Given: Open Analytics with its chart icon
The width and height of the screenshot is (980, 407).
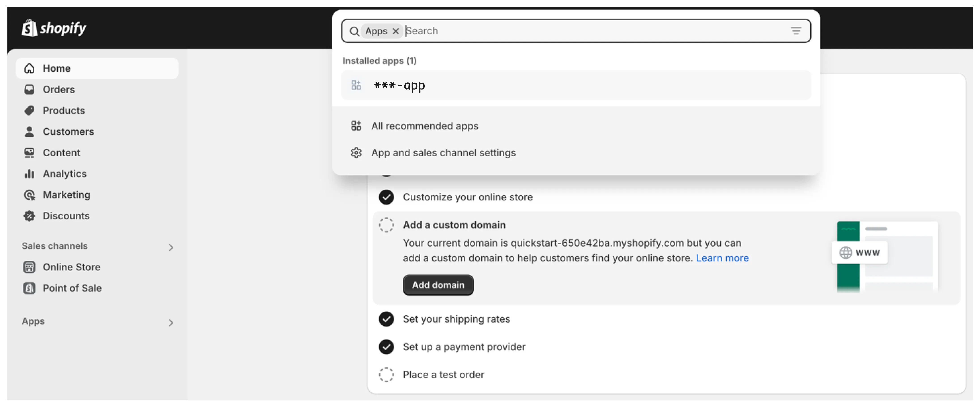Looking at the screenshot, I should [29, 174].
